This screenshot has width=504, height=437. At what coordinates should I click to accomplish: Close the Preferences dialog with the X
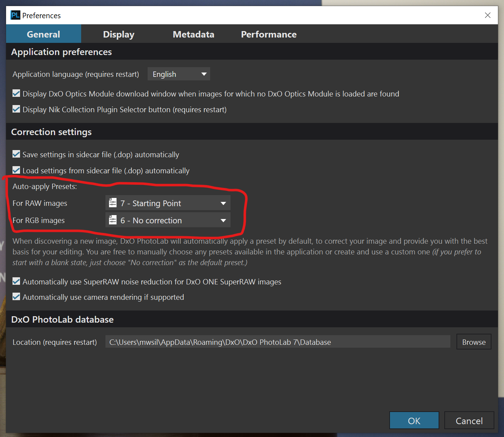pos(488,15)
